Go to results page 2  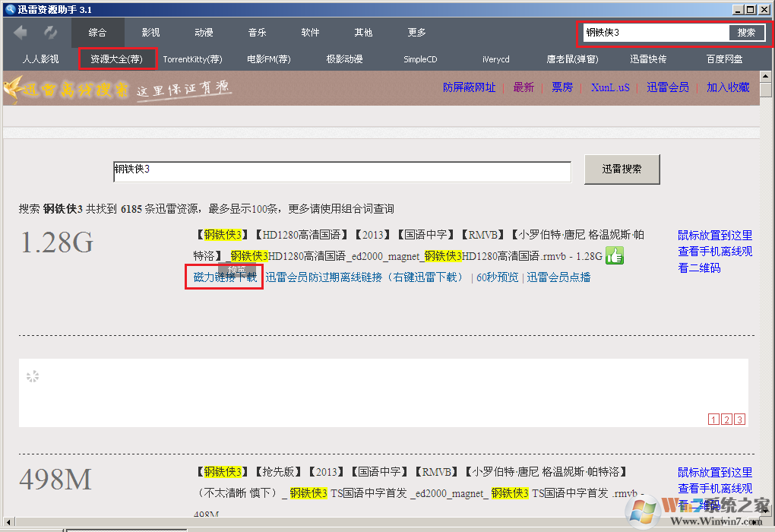click(x=726, y=419)
